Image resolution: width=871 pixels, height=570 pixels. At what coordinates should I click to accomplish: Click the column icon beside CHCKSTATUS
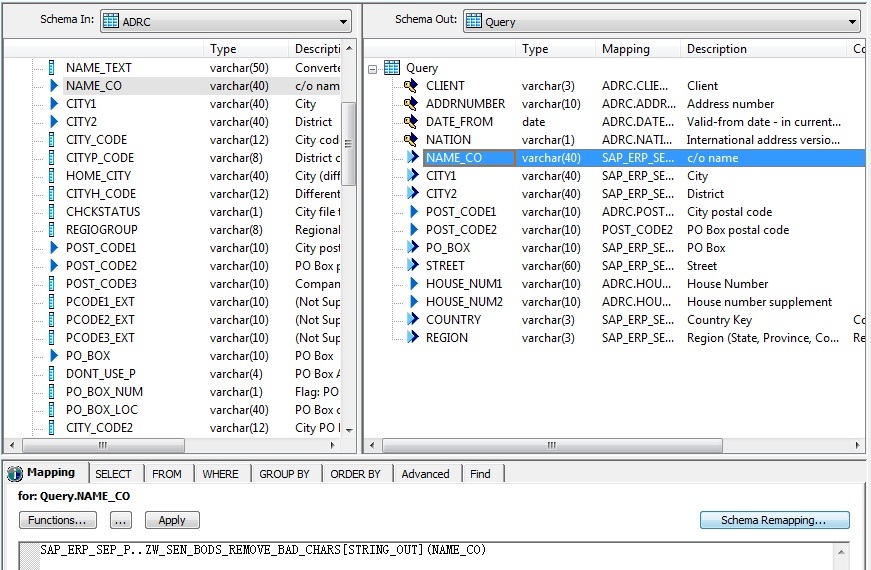52,212
